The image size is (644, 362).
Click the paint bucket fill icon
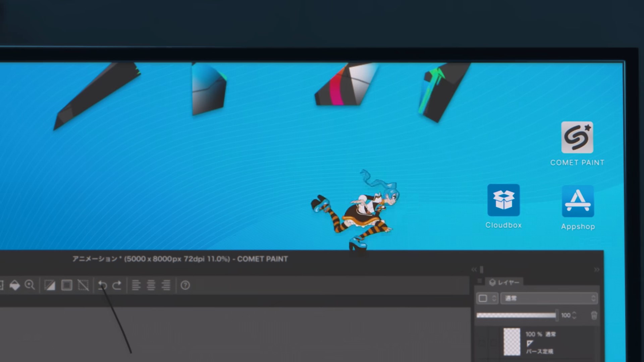pyautogui.click(x=14, y=285)
